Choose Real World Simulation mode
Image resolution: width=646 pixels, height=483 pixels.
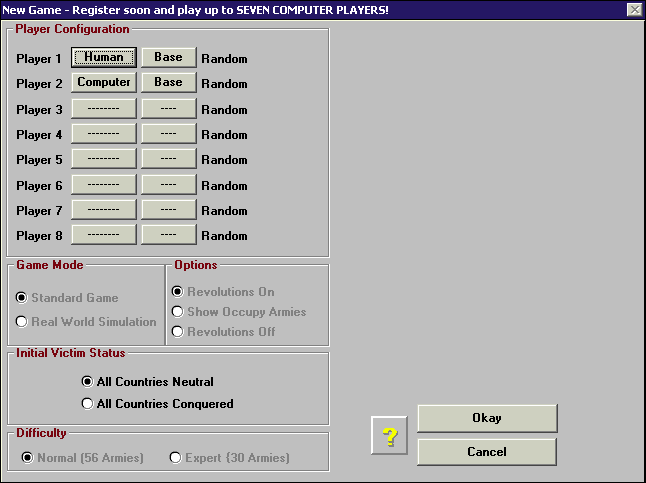pyautogui.click(x=22, y=322)
